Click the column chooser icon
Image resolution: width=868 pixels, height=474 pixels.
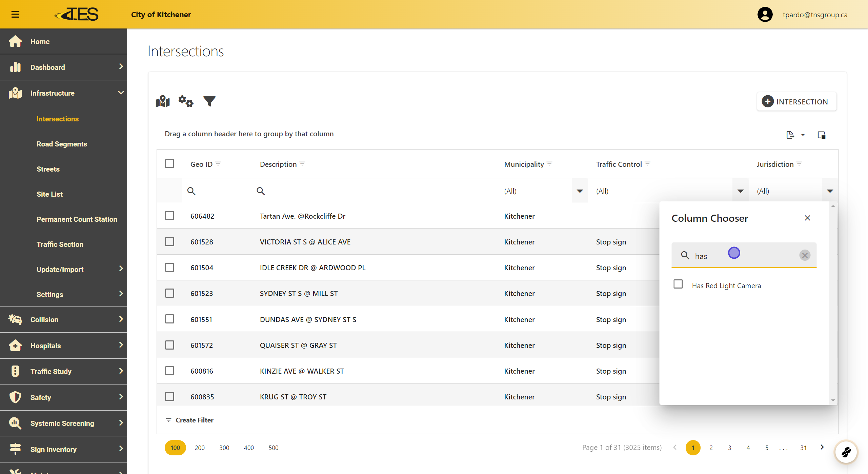[x=821, y=135]
